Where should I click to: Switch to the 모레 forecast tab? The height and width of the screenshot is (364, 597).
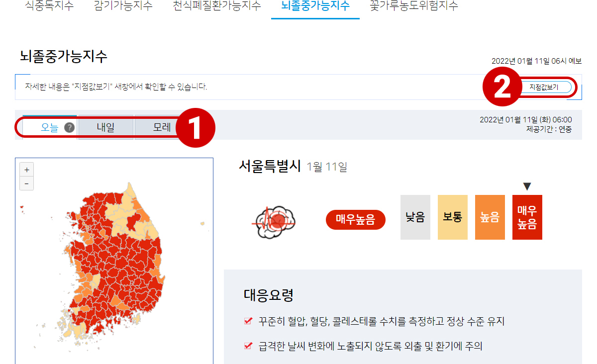pos(162,127)
